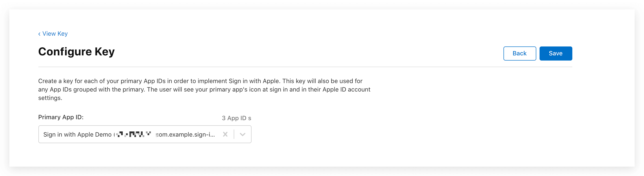Clear the selected Primary App ID
Viewport: 644px width, 176px height.
tap(225, 134)
